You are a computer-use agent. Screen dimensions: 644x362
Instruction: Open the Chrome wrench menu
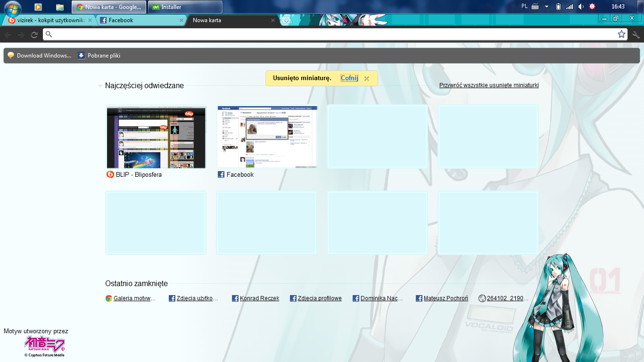pos(636,34)
